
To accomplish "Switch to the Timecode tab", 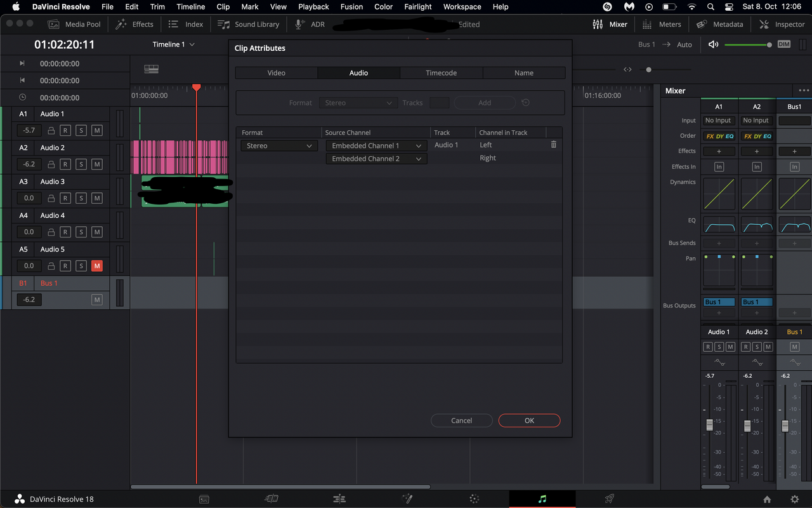I will click(x=441, y=73).
